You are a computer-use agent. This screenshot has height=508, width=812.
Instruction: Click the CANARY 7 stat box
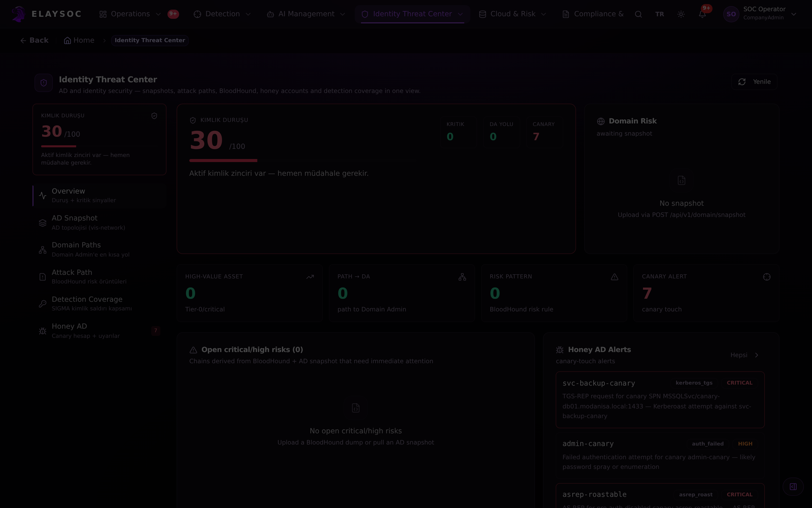pyautogui.click(x=545, y=132)
